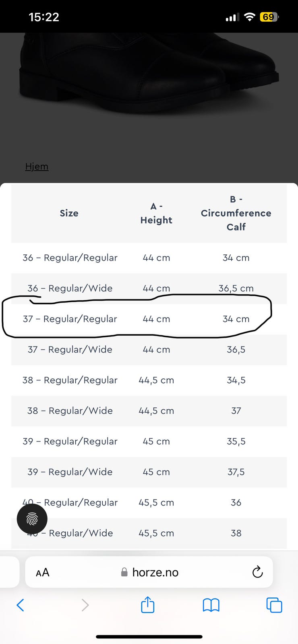The image size is (298, 644).
Task: Reload the page with refresh icon
Action: [x=257, y=572]
